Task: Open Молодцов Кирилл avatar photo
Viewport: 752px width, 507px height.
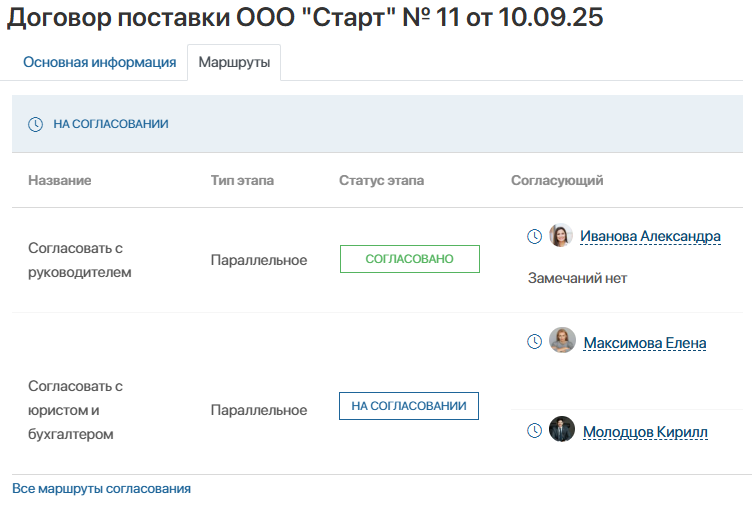Action: coord(562,429)
